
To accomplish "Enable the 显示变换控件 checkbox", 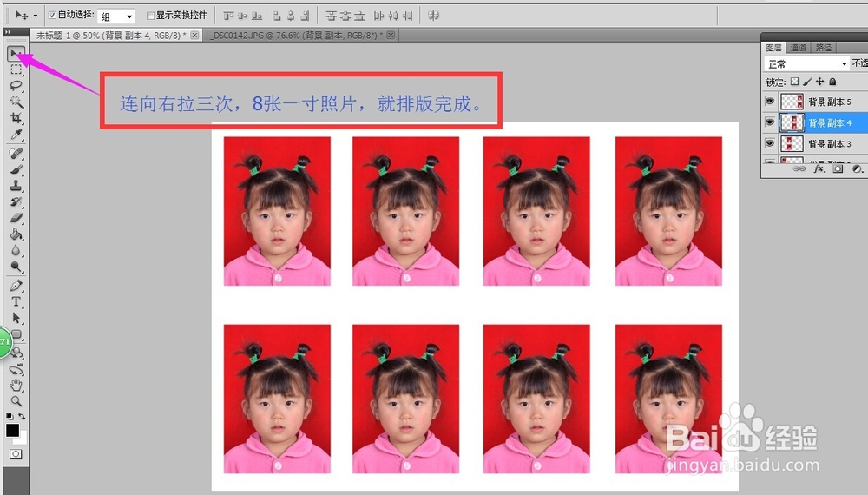I will tap(150, 16).
